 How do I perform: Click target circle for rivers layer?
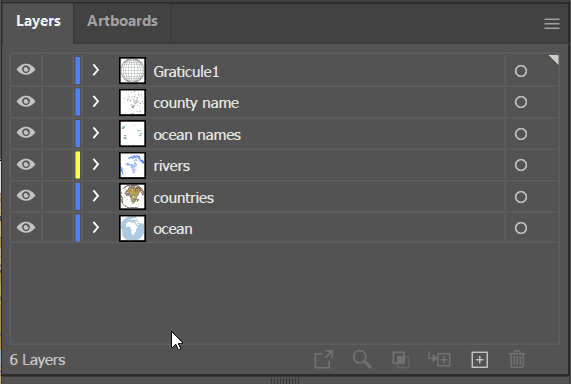point(521,165)
